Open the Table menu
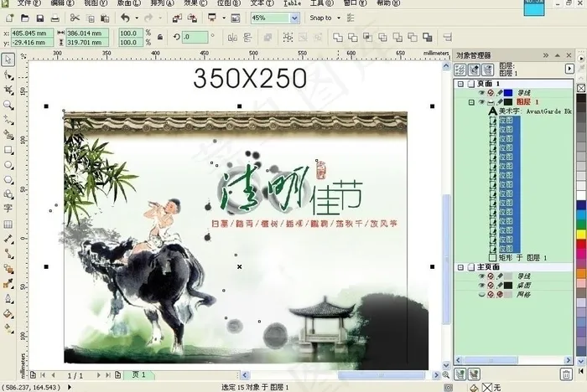The width and height of the screenshot is (587, 392). coord(292,3)
